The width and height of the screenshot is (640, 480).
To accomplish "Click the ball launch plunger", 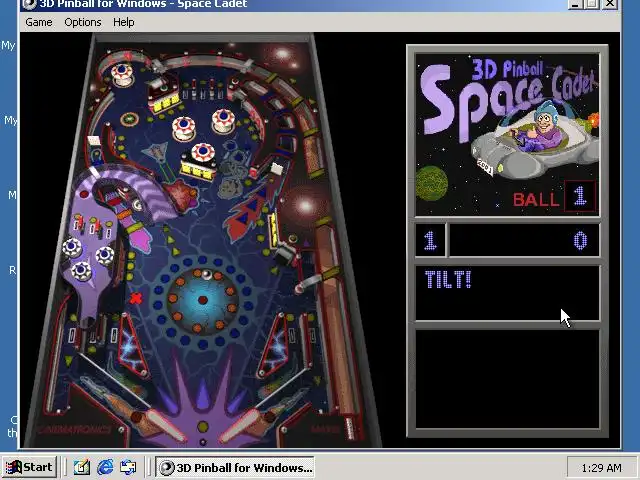I will point(349,427).
